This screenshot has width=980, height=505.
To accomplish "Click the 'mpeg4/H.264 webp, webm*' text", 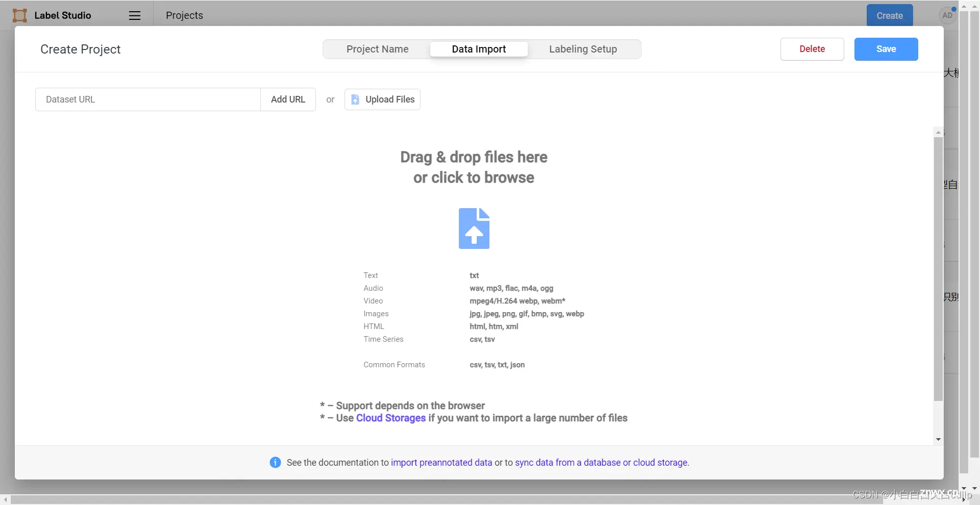I will pos(518,301).
